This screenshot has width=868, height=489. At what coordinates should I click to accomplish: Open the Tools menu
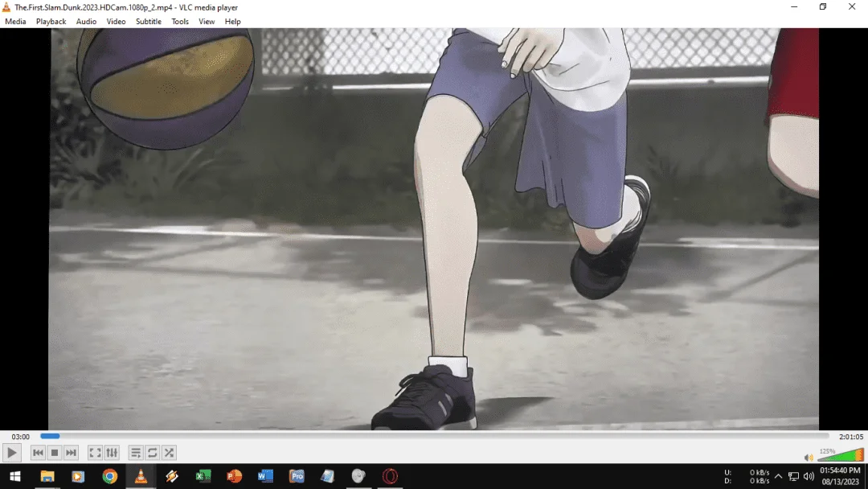tap(180, 22)
